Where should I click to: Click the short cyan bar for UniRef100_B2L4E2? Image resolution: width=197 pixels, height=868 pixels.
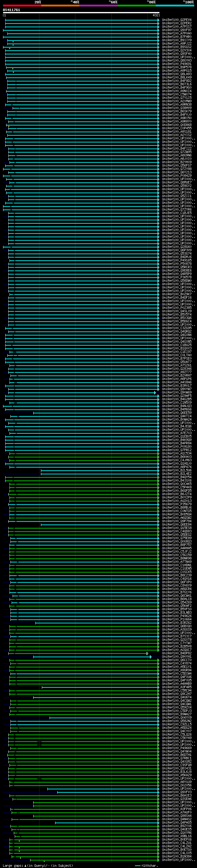pyautogui.click(x=100, y=474)
